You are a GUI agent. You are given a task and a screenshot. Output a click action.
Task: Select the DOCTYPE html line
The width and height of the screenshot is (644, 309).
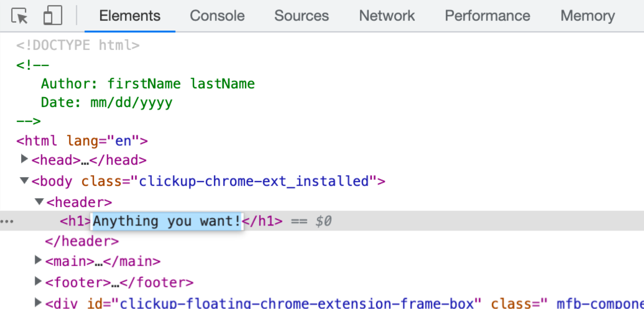click(78, 45)
